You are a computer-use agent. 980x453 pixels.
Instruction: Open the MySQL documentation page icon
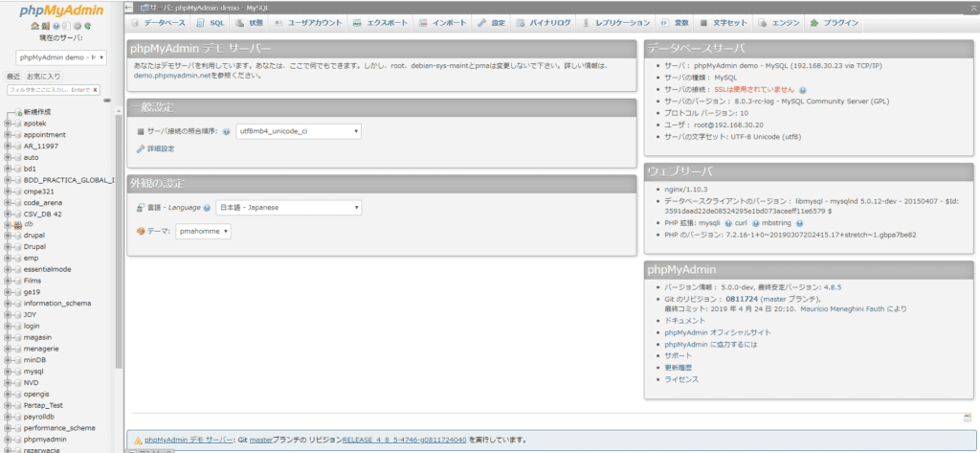tap(66, 26)
